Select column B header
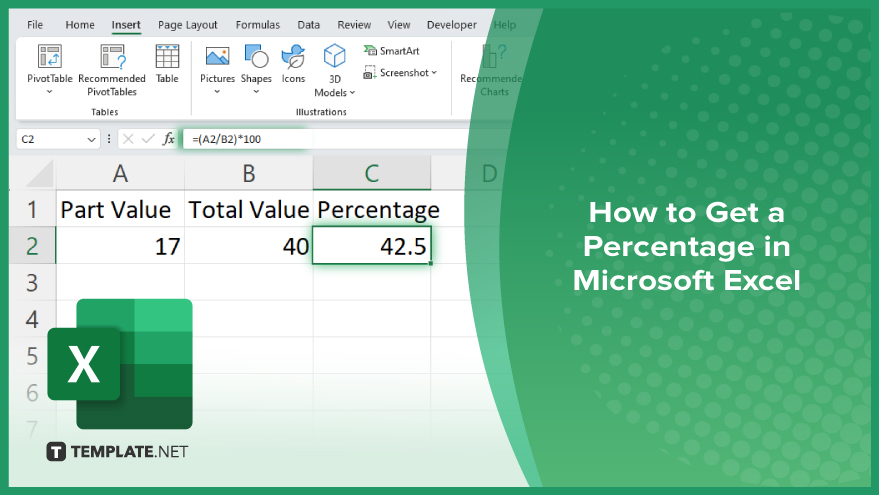879x495 pixels. point(248,174)
